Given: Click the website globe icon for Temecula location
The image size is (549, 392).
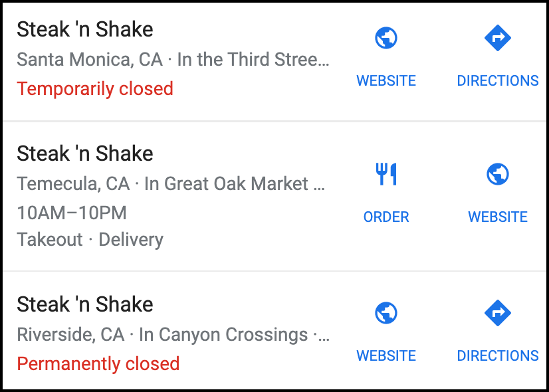Looking at the screenshot, I should (x=498, y=174).
